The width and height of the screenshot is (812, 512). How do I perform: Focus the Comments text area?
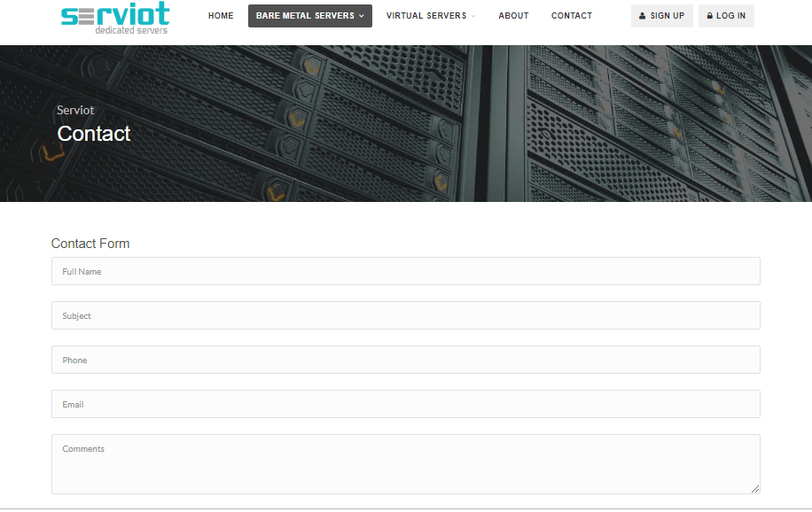(405, 464)
